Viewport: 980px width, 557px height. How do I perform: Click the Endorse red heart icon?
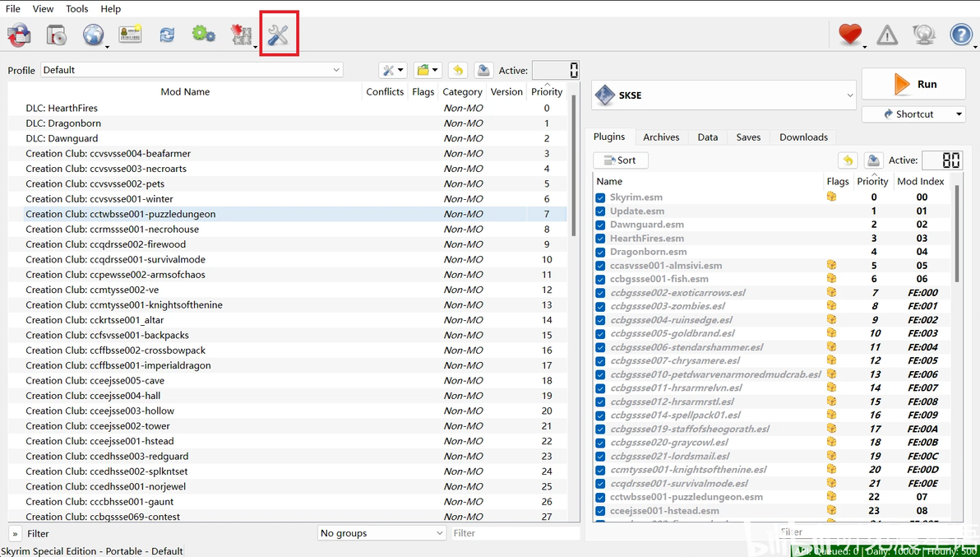[850, 35]
